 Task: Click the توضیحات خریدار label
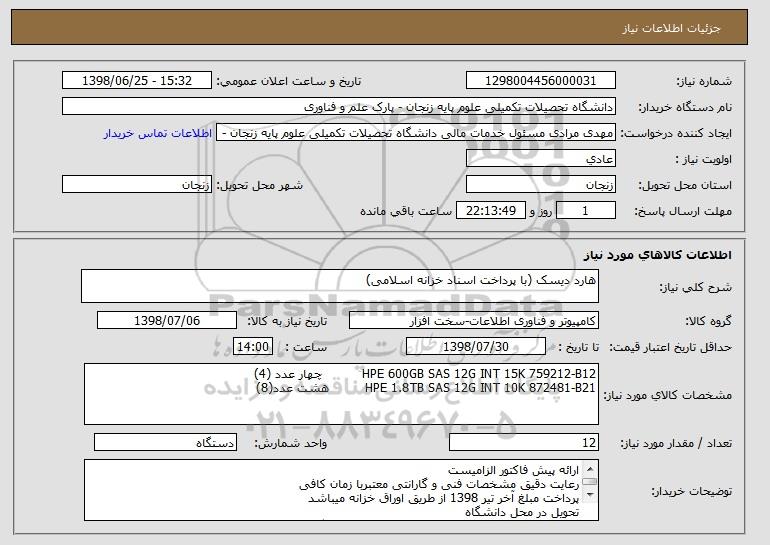pos(691,491)
